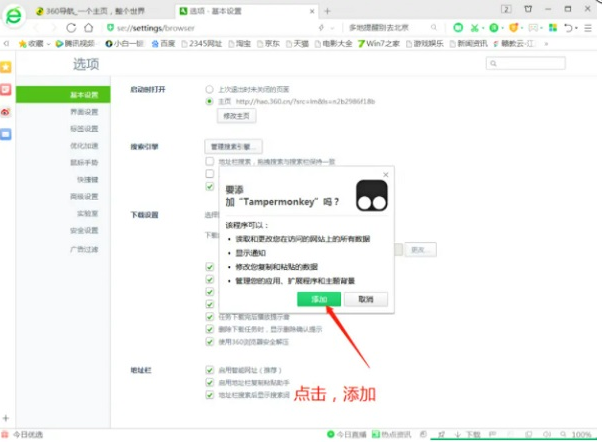The height and width of the screenshot is (442, 602).
Task: Click the Weibo sidebar icon
Action: click(x=6, y=112)
